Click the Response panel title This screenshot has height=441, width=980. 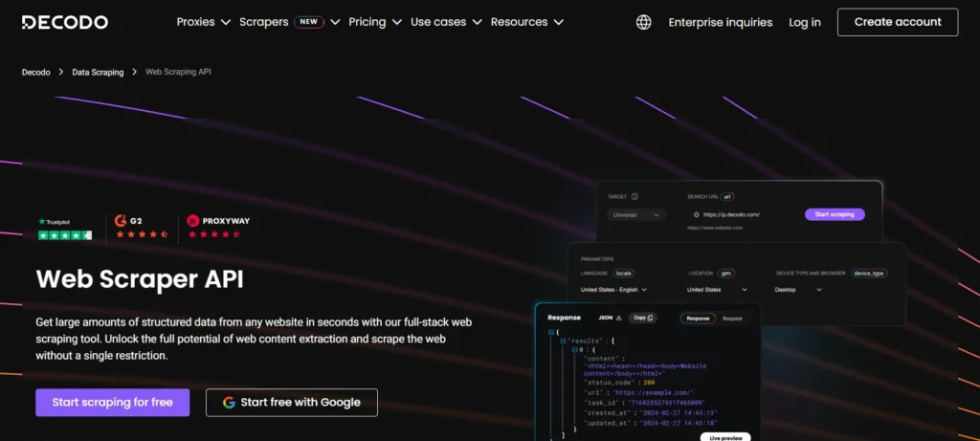click(x=564, y=318)
